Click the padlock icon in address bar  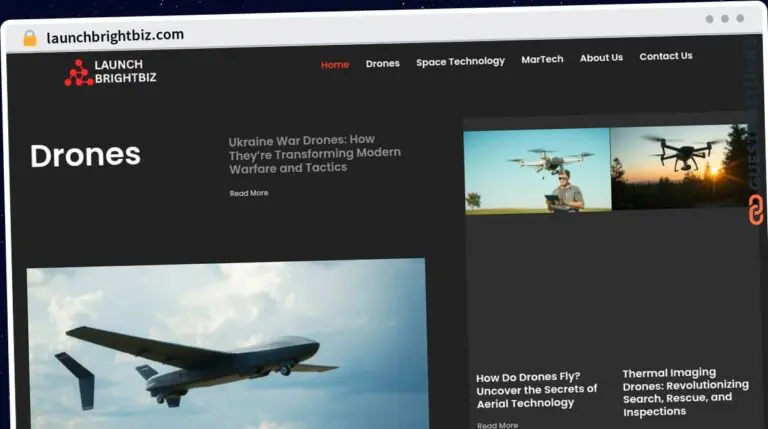(x=30, y=37)
